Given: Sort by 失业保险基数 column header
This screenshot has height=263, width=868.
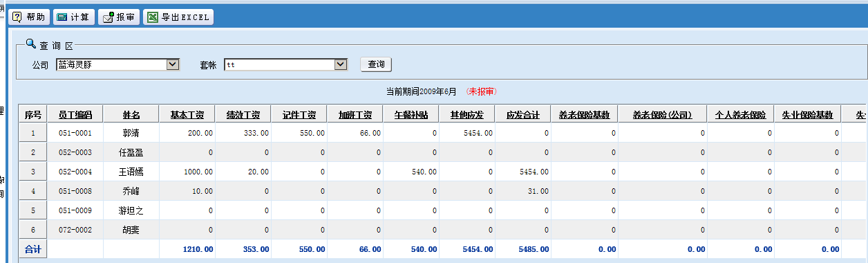Looking at the screenshot, I should pyautogui.click(x=808, y=115).
